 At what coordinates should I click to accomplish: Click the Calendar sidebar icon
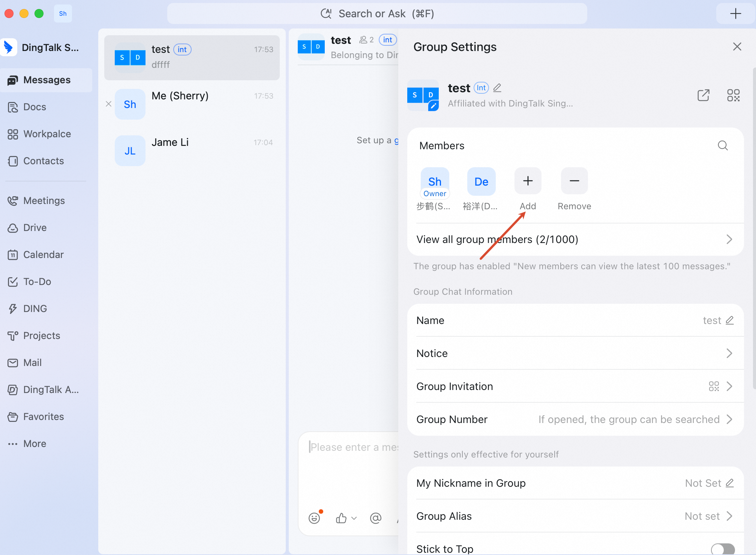pos(13,255)
